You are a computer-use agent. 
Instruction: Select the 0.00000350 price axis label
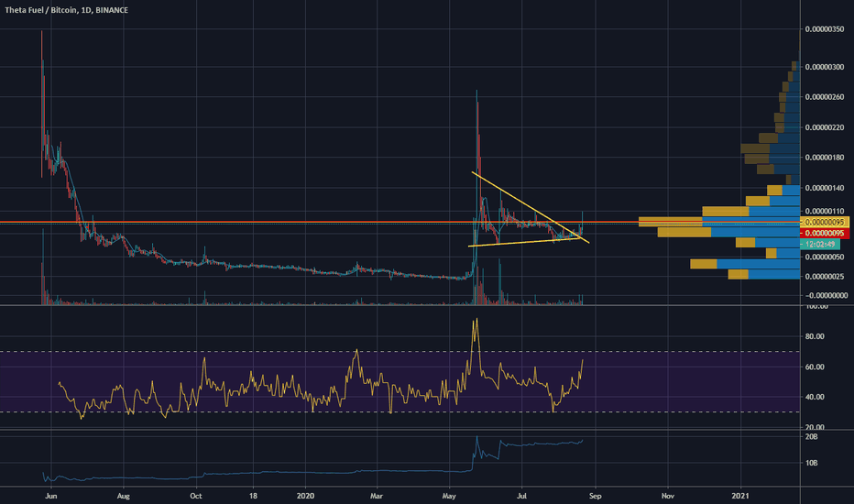(x=824, y=29)
